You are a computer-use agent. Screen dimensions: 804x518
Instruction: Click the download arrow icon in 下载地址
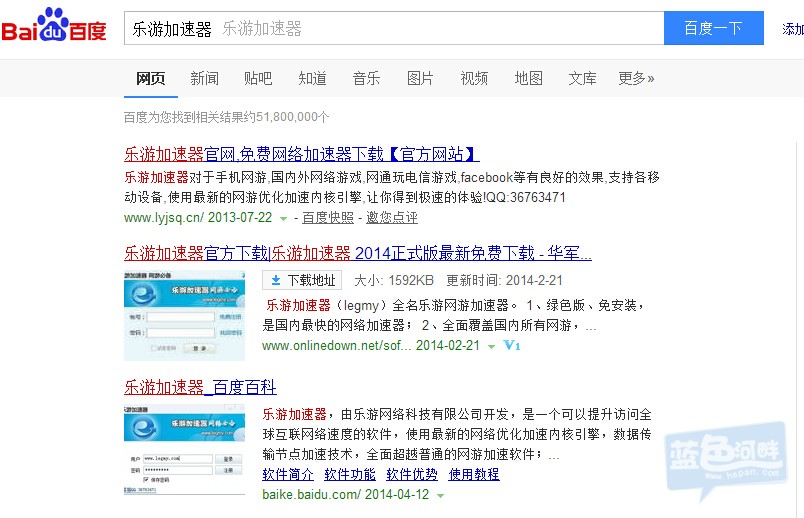pos(276,280)
